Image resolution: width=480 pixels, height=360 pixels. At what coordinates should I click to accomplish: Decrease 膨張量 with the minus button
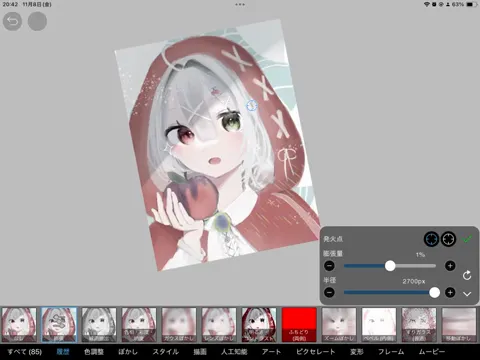click(329, 266)
